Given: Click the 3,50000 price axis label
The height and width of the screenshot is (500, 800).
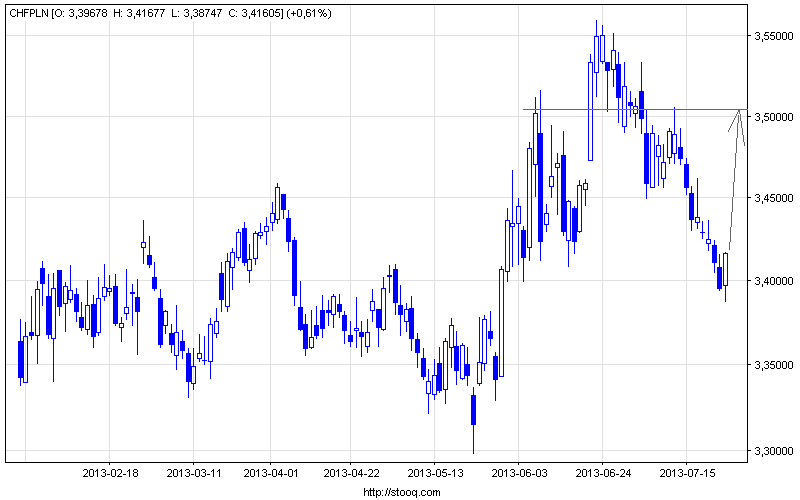Looking at the screenshot, I should [x=774, y=117].
